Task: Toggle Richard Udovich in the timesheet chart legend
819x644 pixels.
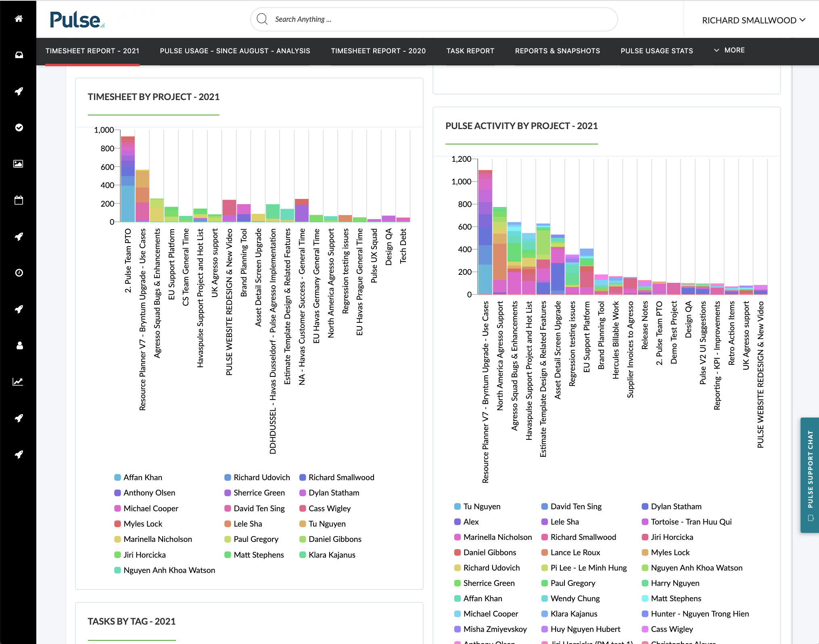Action: tap(257, 477)
